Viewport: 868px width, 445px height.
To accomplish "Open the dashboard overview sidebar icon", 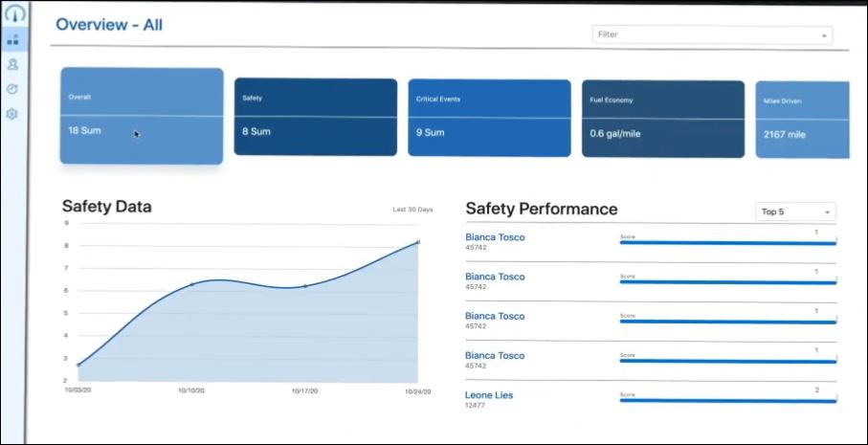I will click(13, 40).
